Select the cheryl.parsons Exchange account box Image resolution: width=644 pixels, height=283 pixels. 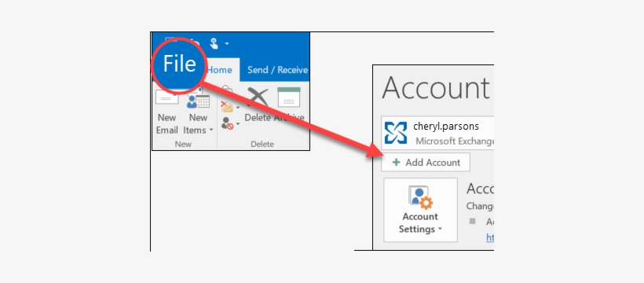coord(437,133)
